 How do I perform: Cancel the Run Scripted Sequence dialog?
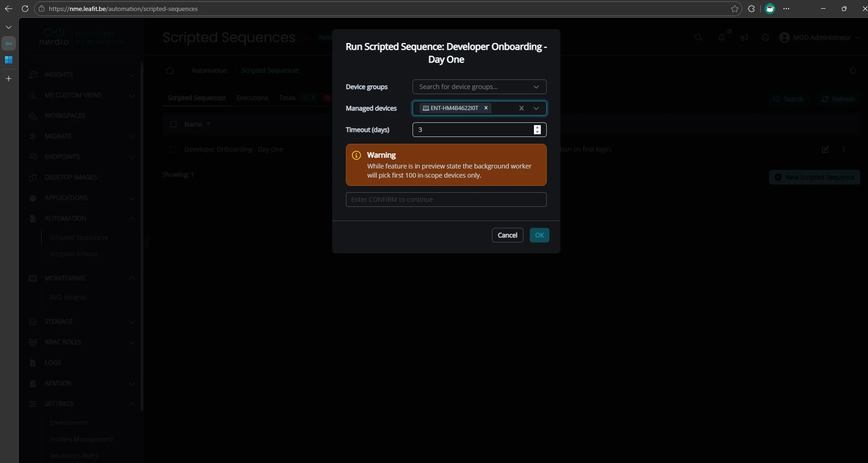(x=507, y=235)
